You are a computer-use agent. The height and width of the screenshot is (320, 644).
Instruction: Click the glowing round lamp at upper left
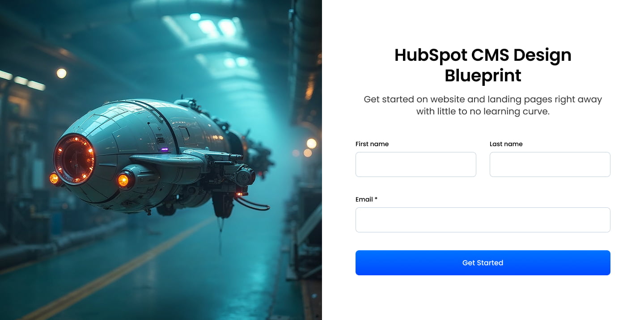pyautogui.click(x=61, y=73)
